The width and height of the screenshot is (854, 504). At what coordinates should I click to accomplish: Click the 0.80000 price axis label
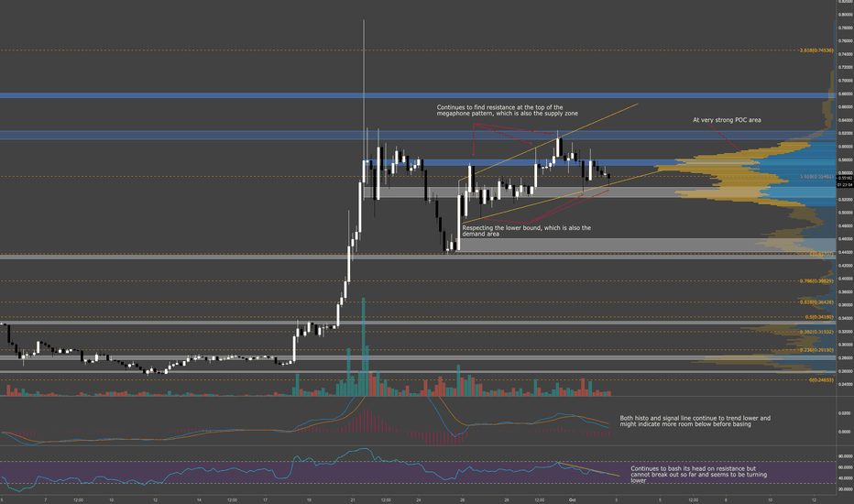point(845,15)
